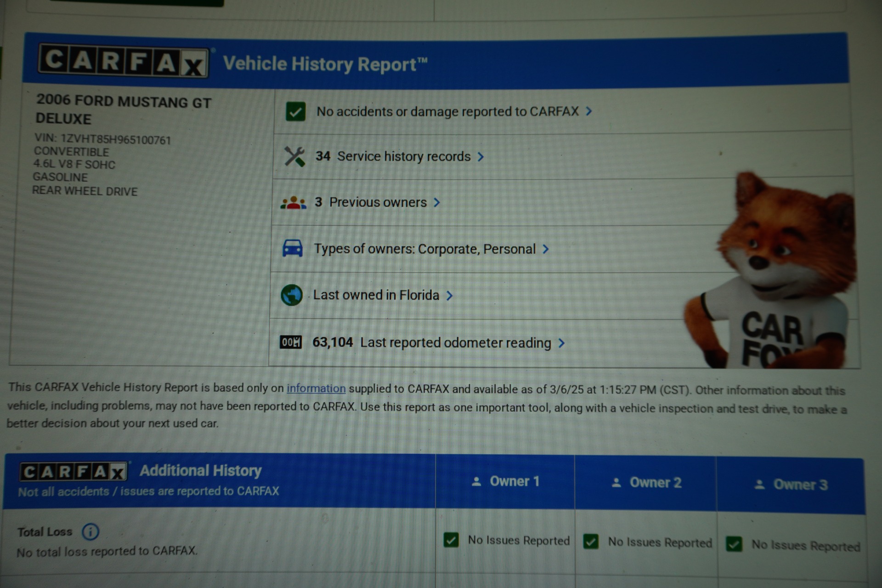882x588 pixels.
Task: Expand chevron after Last owned in Florida
Action: click(x=450, y=295)
